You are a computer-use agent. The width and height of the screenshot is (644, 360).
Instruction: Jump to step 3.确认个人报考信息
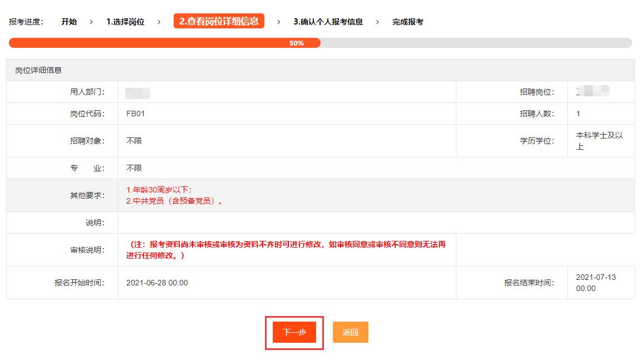(x=328, y=22)
